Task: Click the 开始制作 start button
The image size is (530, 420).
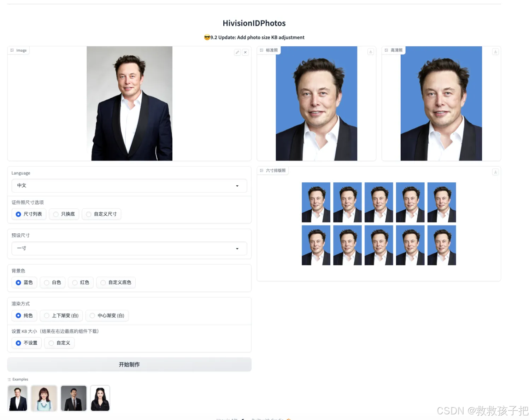Action: (x=129, y=364)
